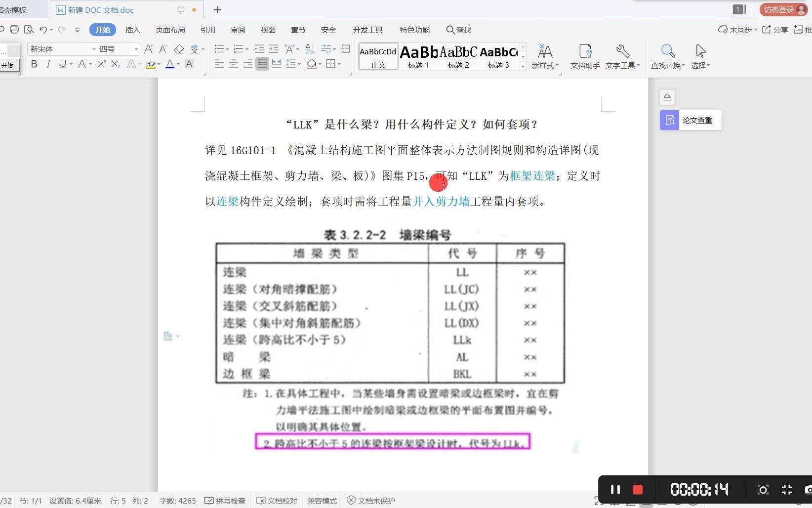Add a new document tab
The image size is (812, 508).
click(217, 10)
